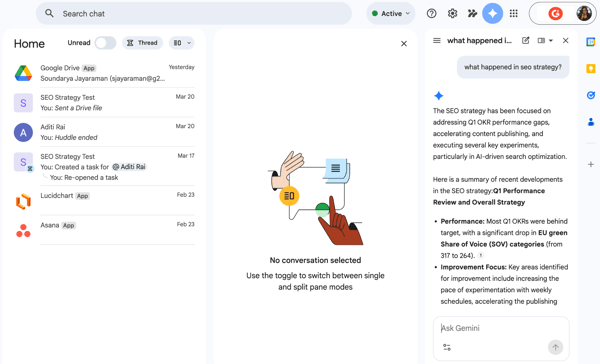Image resolution: width=600 pixels, height=364 pixels.
Task: Click the Thread filter chip
Action: pyautogui.click(x=142, y=43)
